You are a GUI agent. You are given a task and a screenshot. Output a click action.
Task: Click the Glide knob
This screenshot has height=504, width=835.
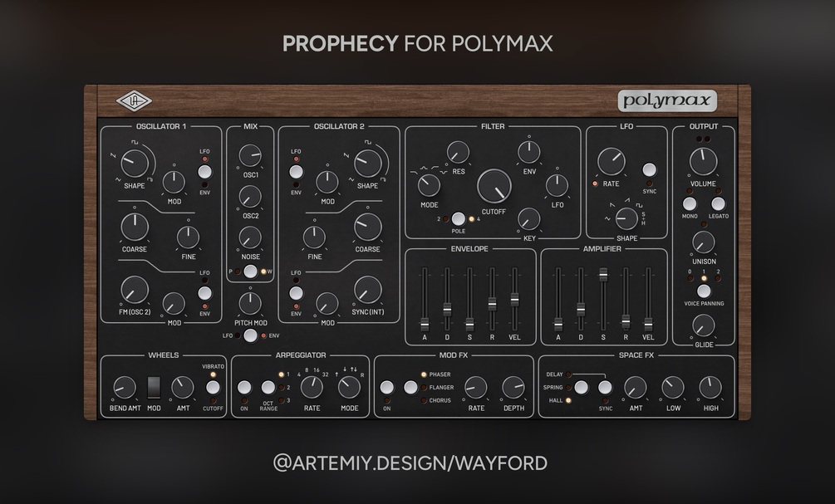pyautogui.click(x=704, y=325)
